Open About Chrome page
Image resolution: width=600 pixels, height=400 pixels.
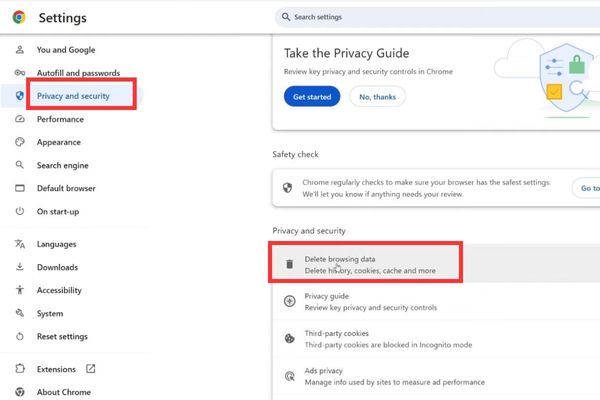click(x=64, y=392)
